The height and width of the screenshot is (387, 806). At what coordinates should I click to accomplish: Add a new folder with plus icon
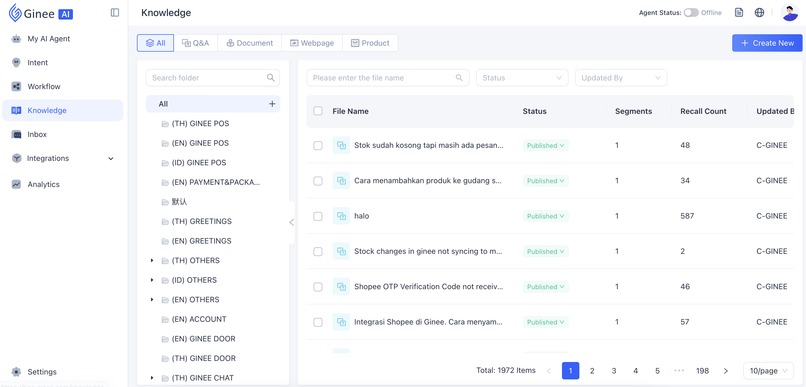[272, 104]
